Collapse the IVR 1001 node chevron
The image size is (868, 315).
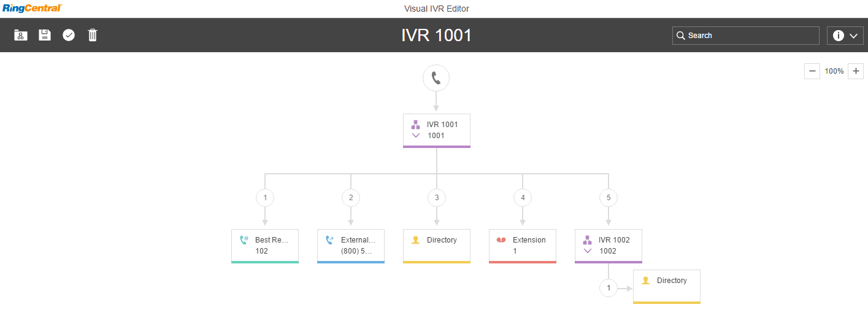coord(416,136)
